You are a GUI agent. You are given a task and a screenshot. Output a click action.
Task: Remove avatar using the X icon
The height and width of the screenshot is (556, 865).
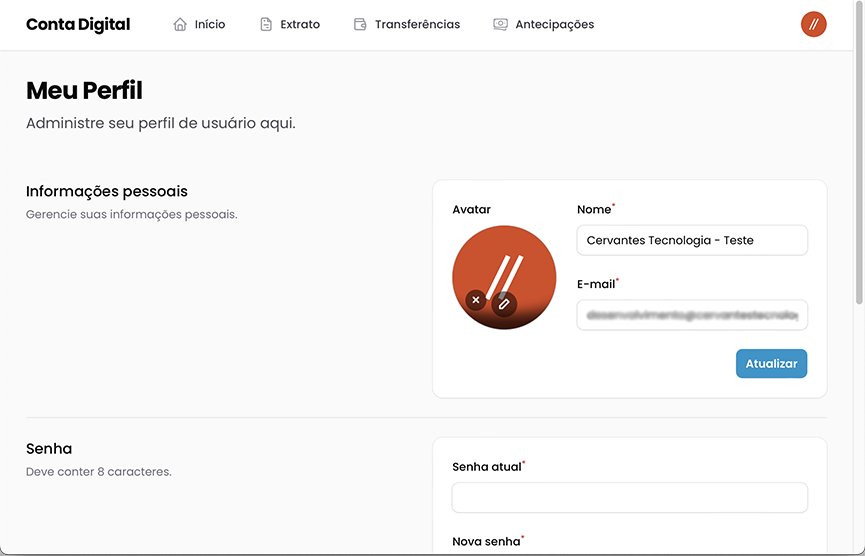pyautogui.click(x=476, y=300)
